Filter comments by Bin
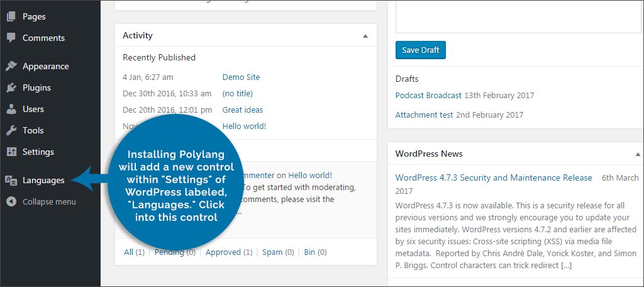Viewport: 644px width, 287px height. coord(309,252)
